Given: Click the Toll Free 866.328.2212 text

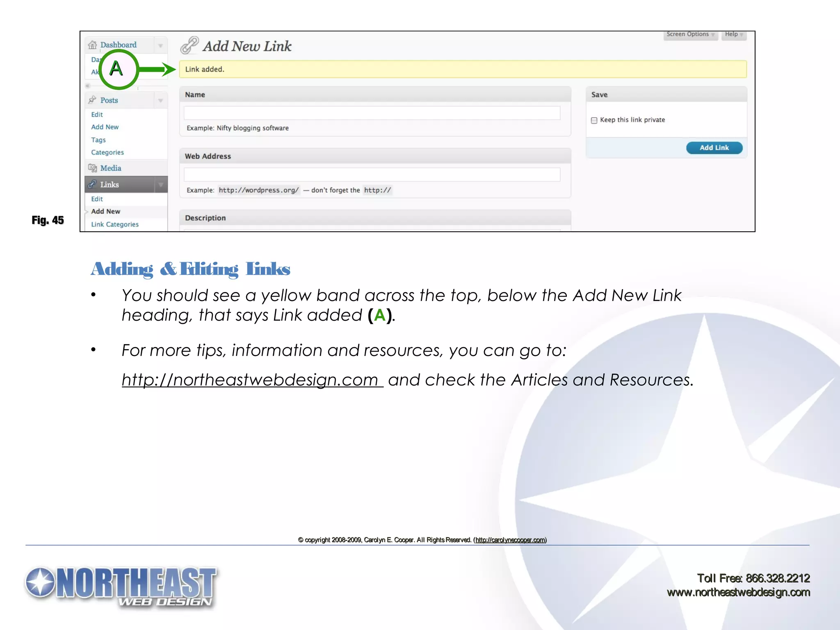Looking at the screenshot, I should click(x=753, y=578).
